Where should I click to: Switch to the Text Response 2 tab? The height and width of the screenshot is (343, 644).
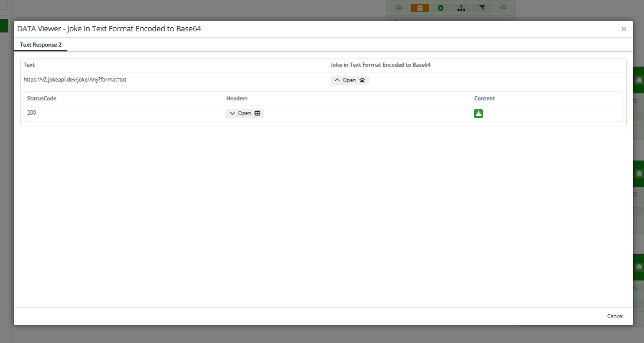[41, 45]
